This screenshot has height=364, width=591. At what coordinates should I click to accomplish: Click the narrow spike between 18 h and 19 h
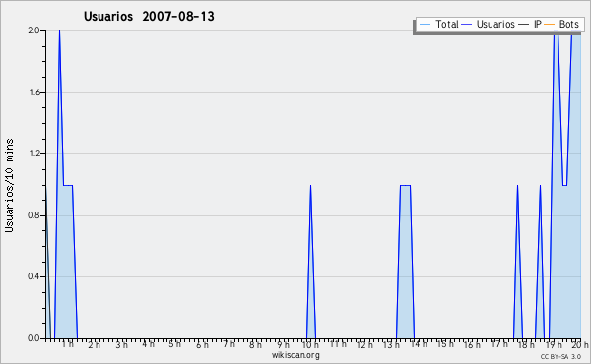click(x=540, y=262)
